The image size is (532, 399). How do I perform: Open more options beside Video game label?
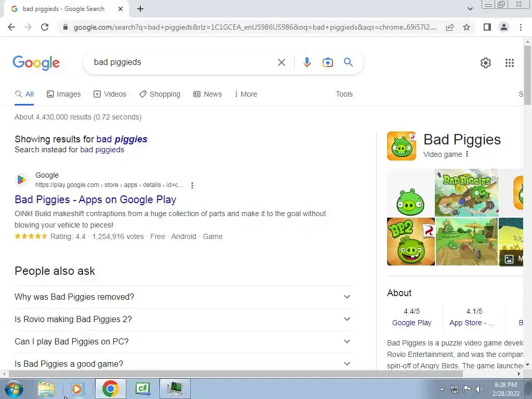[x=467, y=154]
